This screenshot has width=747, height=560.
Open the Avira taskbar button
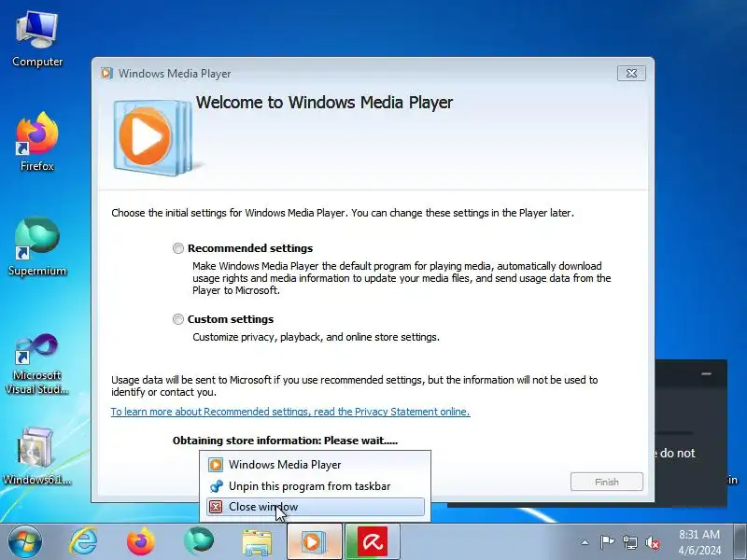(373, 542)
